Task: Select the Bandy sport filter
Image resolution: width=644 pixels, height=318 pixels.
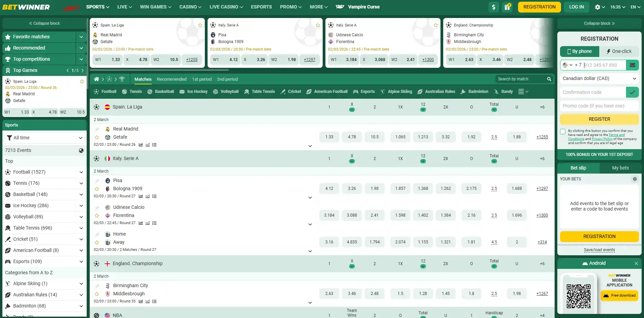Action: pos(503,92)
